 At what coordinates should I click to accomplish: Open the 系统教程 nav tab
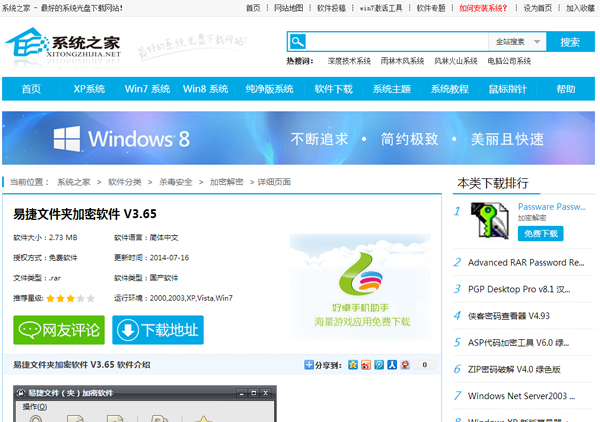pyautogui.click(x=450, y=89)
